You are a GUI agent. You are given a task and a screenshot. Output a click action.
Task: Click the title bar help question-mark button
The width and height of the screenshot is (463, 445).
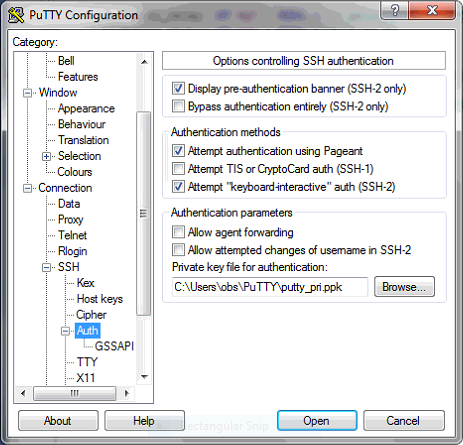395,10
